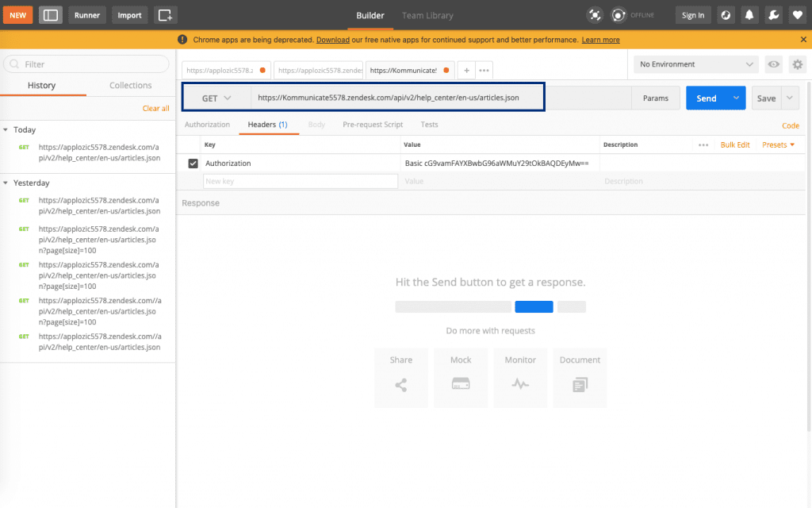Image resolution: width=812 pixels, height=508 pixels.
Task: Click the new header Value field
Action: (500, 182)
